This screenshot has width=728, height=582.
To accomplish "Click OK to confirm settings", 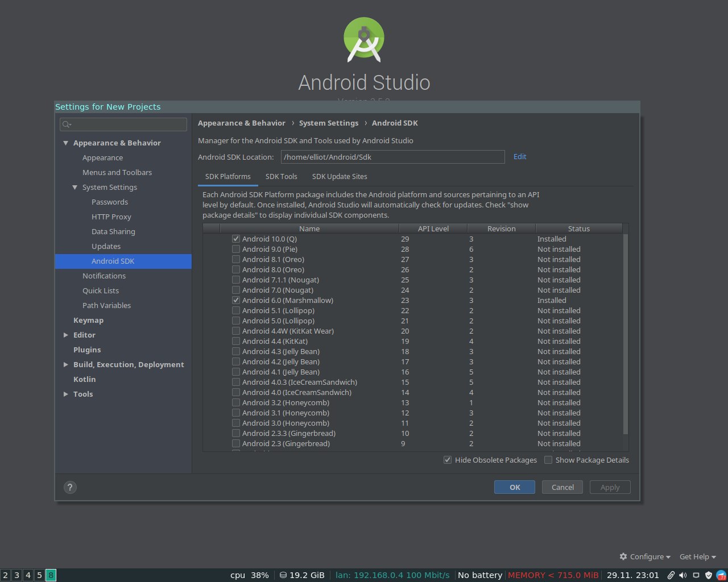I will (x=515, y=487).
